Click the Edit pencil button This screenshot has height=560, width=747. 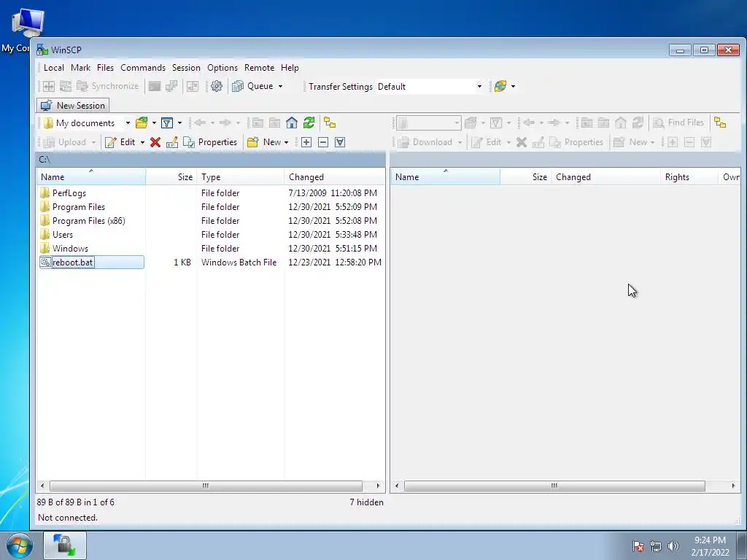(x=120, y=142)
